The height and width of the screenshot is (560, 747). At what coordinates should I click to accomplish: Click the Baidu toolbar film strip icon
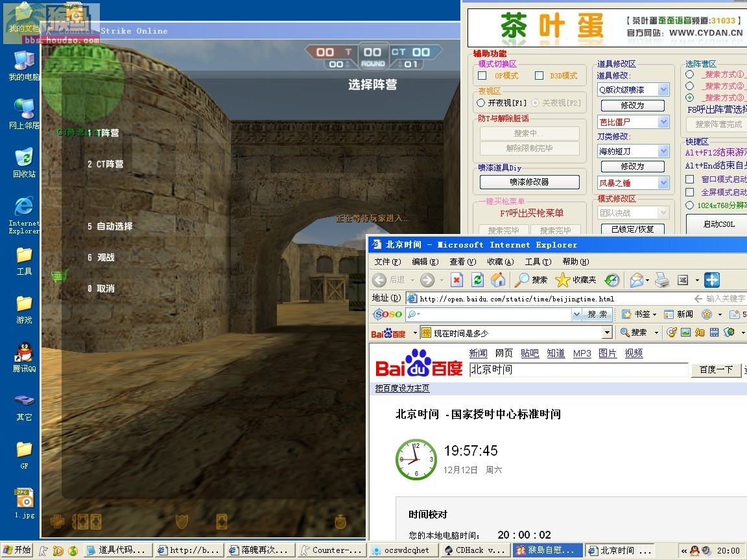[714, 332]
